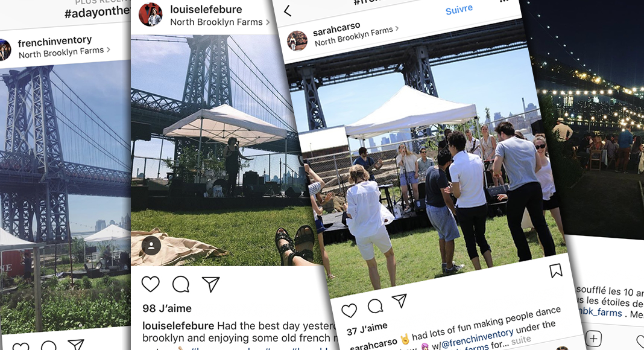Send sarahcarso's post with paper plane icon
The height and width of the screenshot is (350, 644).
click(x=399, y=301)
